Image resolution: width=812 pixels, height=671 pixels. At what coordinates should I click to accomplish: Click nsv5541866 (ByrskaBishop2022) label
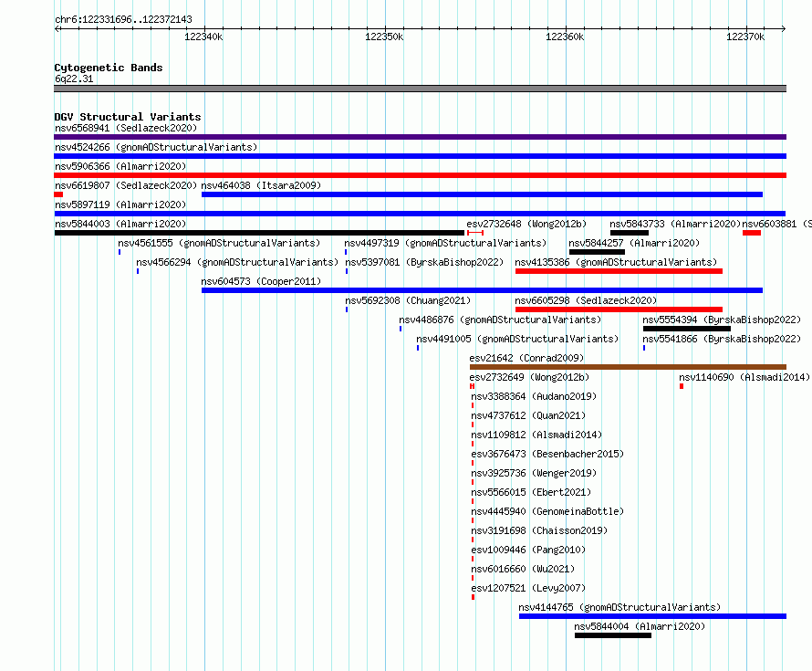pos(722,339)
